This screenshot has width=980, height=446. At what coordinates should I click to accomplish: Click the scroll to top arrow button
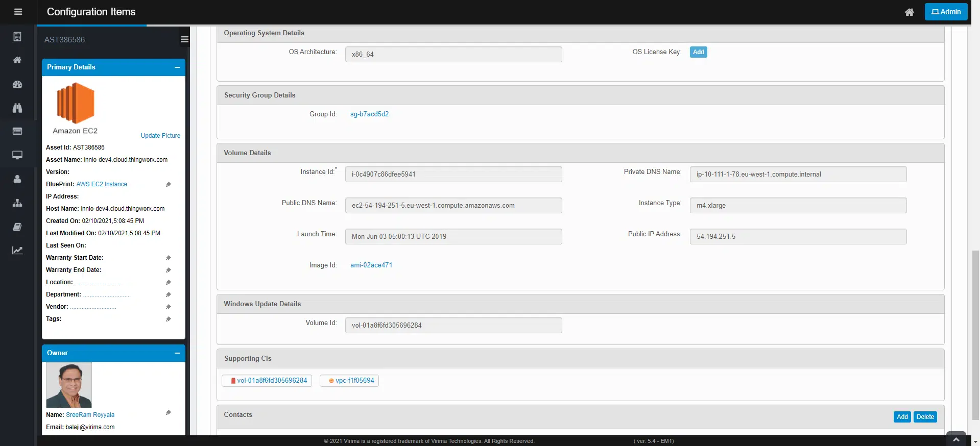(956, 439)
